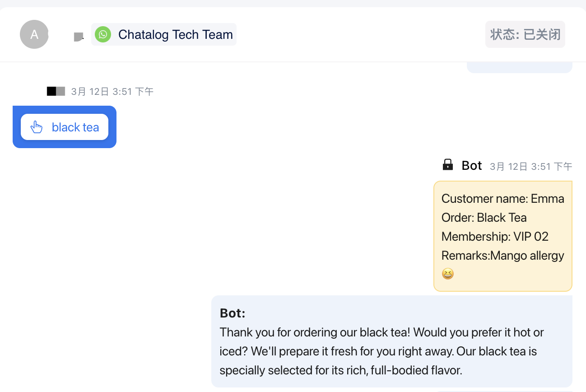
Task: Click the Bot message's 3:51 下午 timestamp
Action: [531, 167]
